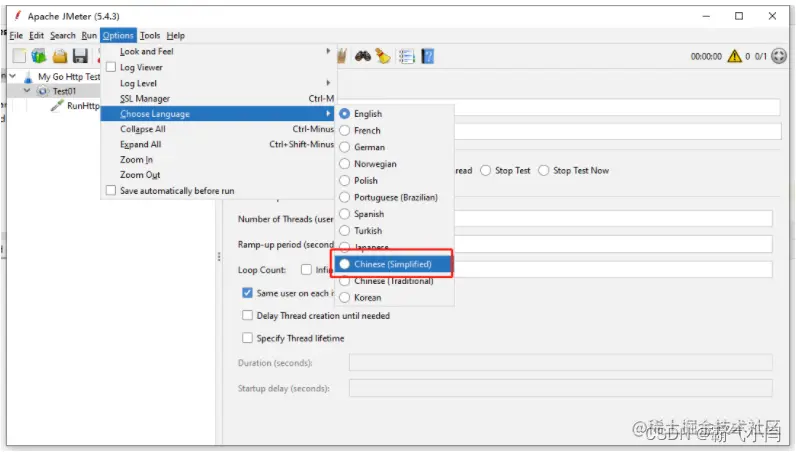This screenshot has height=452, width=796.
Task: Click the Comments input field
Action: pos(617,132)
